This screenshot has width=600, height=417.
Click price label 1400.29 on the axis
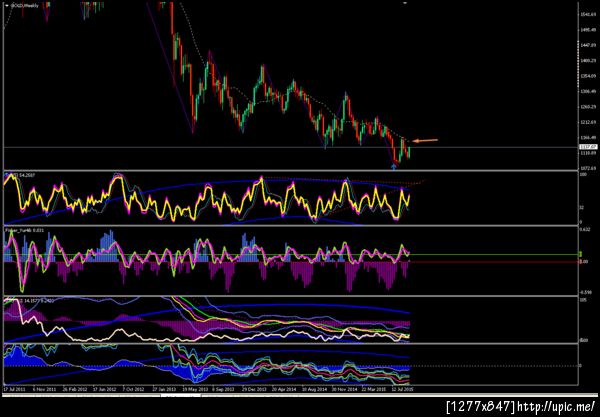pyautogui.click(x=589, y=60)
